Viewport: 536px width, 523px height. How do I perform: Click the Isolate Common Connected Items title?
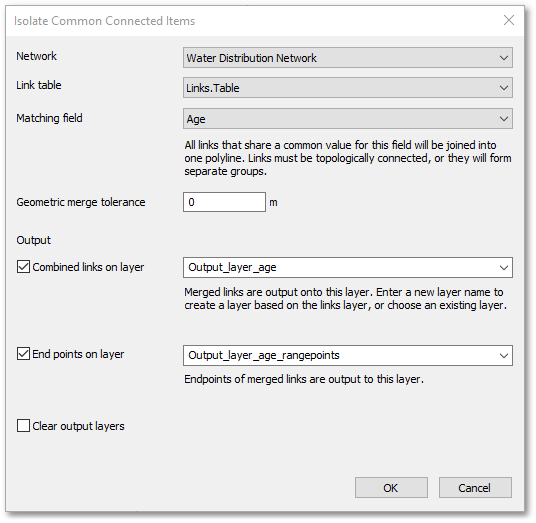[104, 21]
